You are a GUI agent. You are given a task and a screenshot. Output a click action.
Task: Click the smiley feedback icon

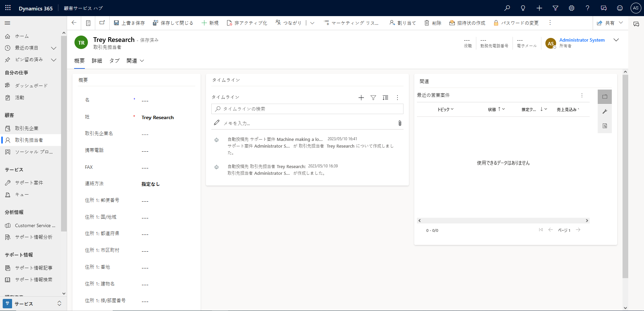coord(620,8)
